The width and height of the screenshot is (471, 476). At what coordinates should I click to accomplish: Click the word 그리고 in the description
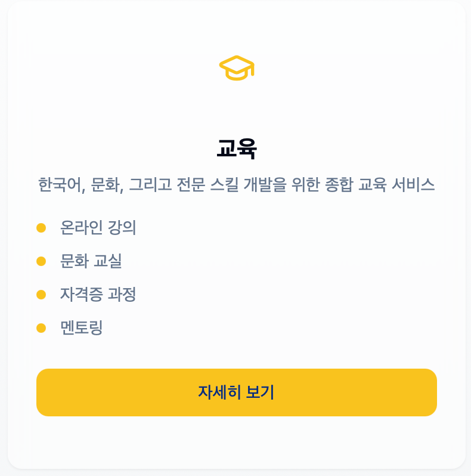150,185
